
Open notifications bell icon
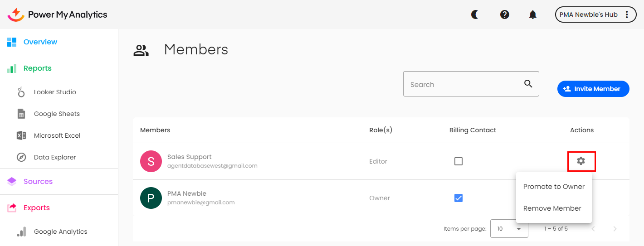click(533, 14)
